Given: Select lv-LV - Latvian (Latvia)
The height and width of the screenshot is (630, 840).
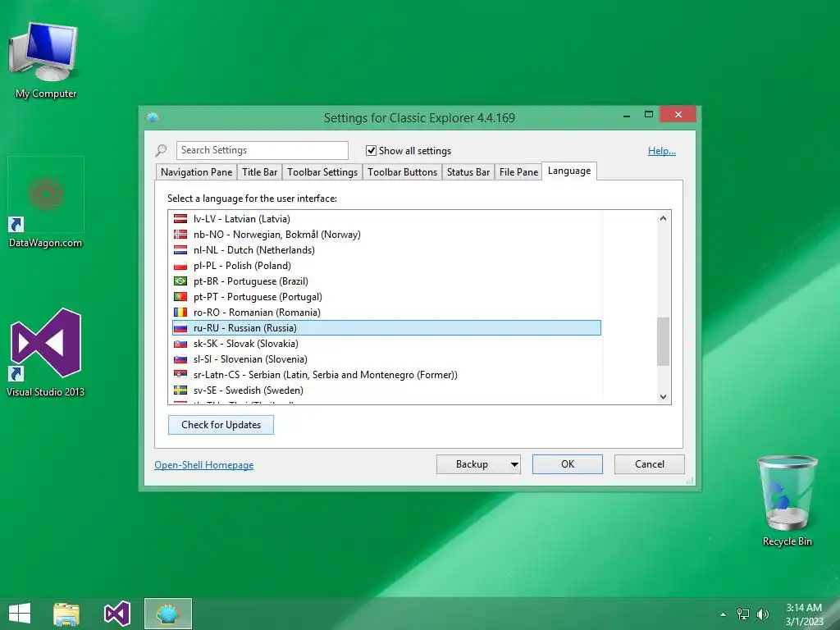Looking at the screenshot, I should tap(387, 218).
